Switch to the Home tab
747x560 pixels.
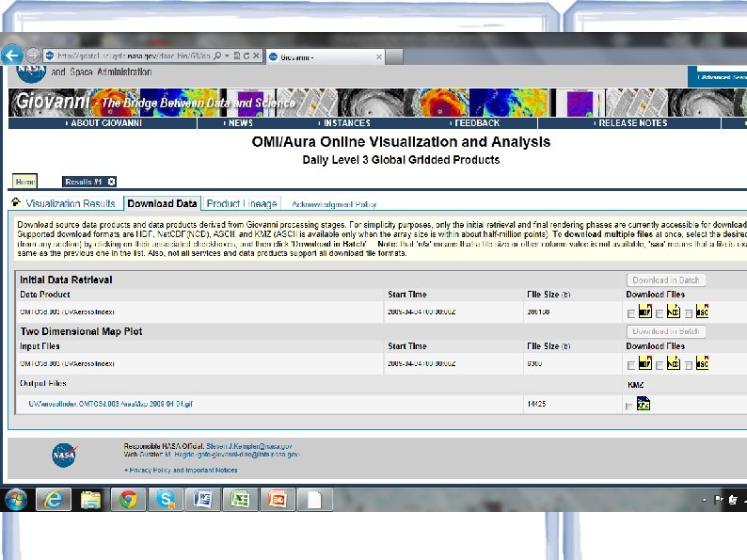click(x=24, y=182)
